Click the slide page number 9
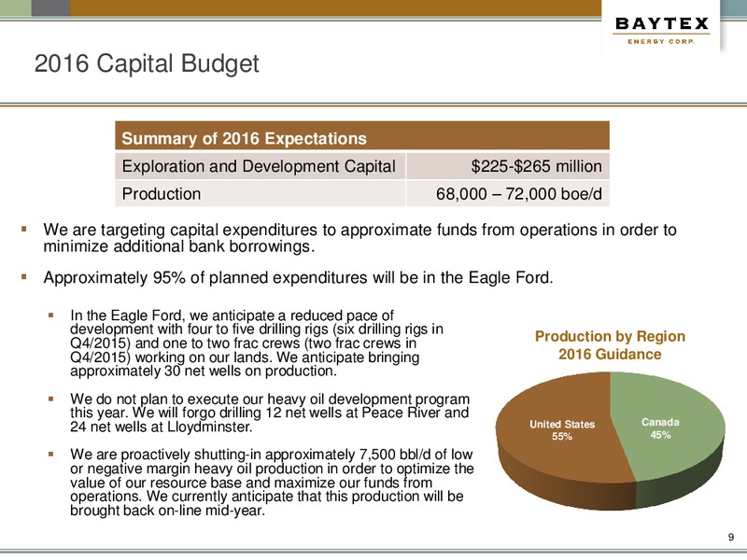Screen dimensions: 747x560 [731, 538]
